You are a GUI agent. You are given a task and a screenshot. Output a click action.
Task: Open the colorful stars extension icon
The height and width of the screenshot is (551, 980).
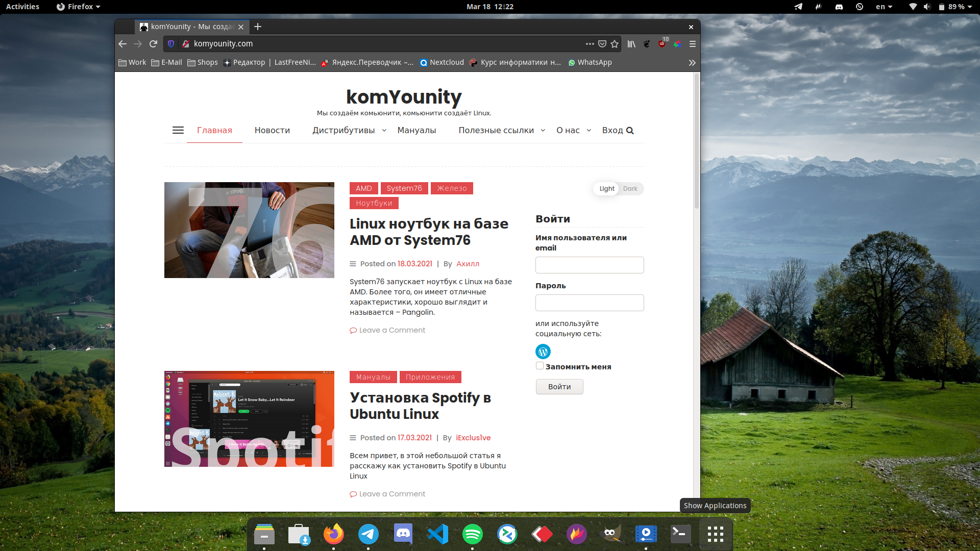click(677, 44)
